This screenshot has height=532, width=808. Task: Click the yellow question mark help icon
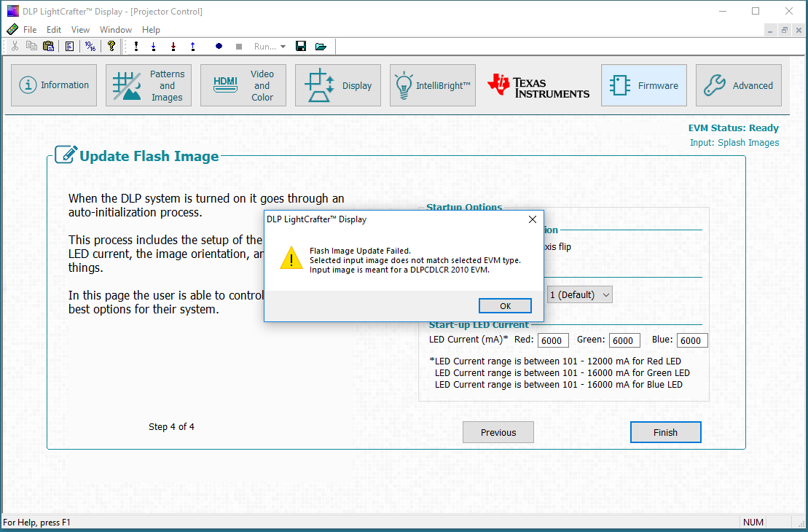pyautogui.click(x=111, y=47)
